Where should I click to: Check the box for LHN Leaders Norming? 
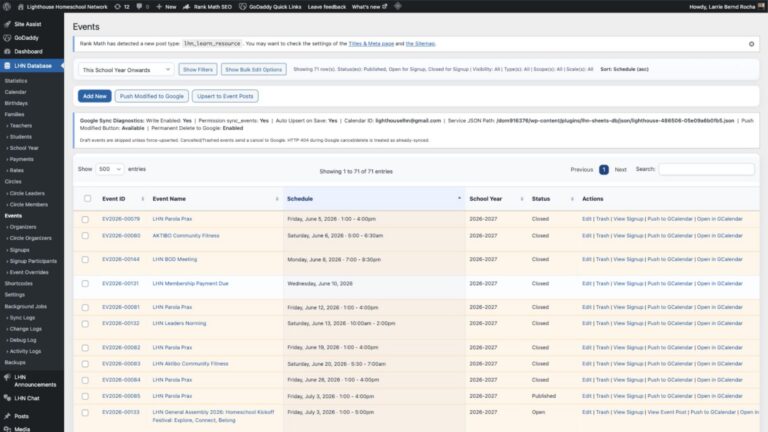(x=85, y=324)
